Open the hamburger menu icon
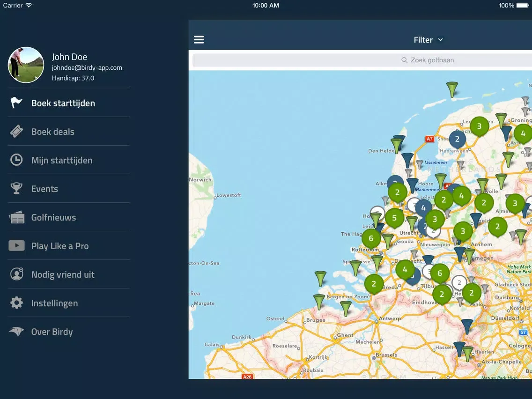 (199, 40)
